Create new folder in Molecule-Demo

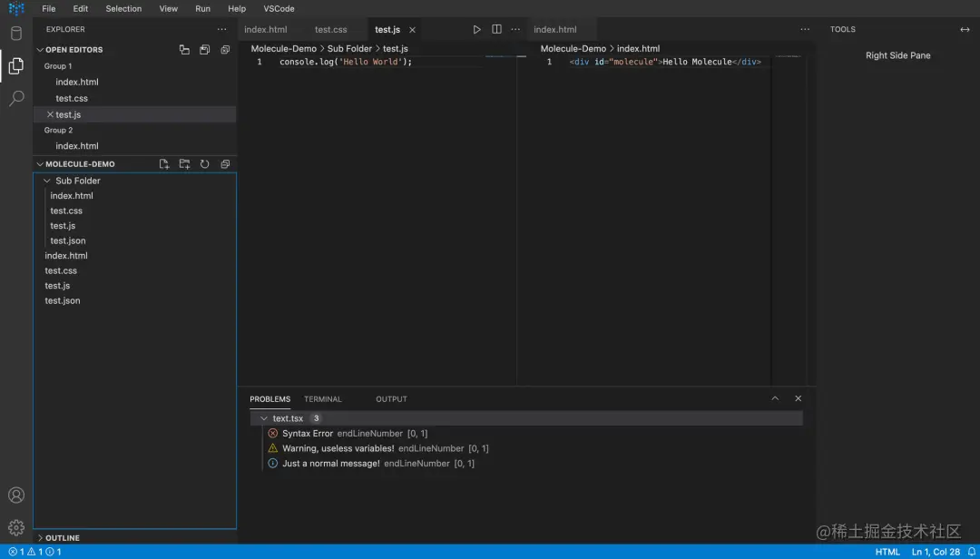[184, 164]
